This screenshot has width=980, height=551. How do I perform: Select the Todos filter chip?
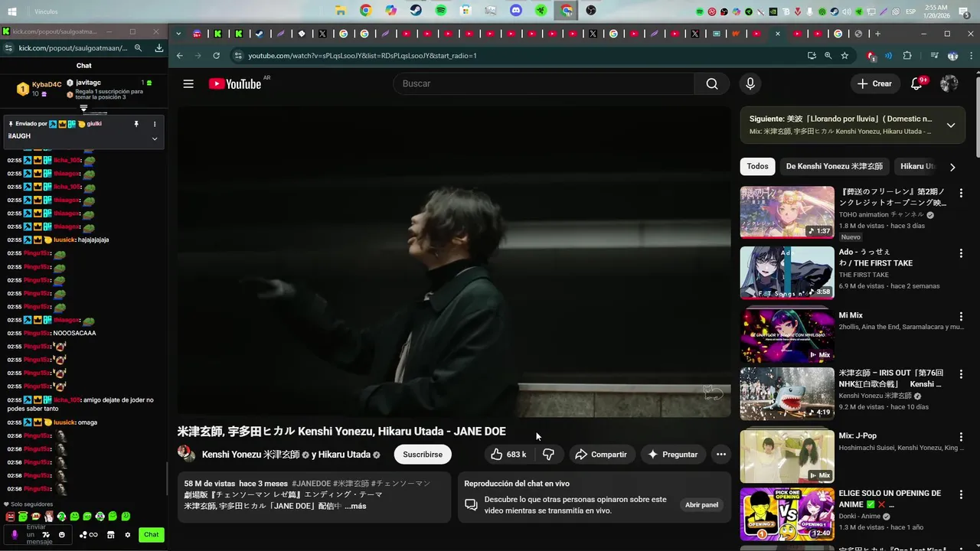coord(757,166)
